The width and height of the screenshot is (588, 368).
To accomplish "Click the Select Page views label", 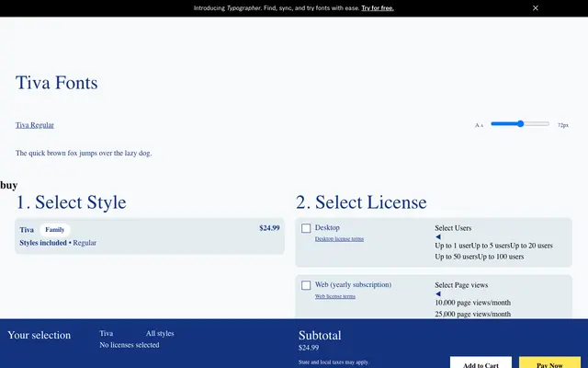I will click(x=461, y=285).
